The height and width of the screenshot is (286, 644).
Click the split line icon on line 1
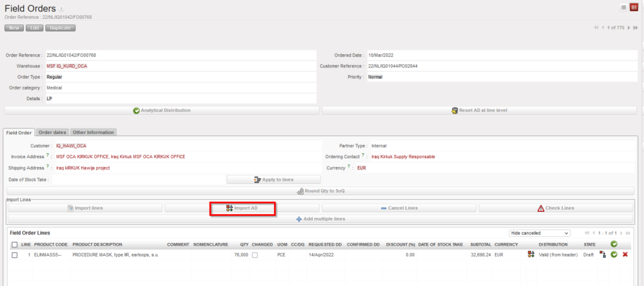coord(602,255)
